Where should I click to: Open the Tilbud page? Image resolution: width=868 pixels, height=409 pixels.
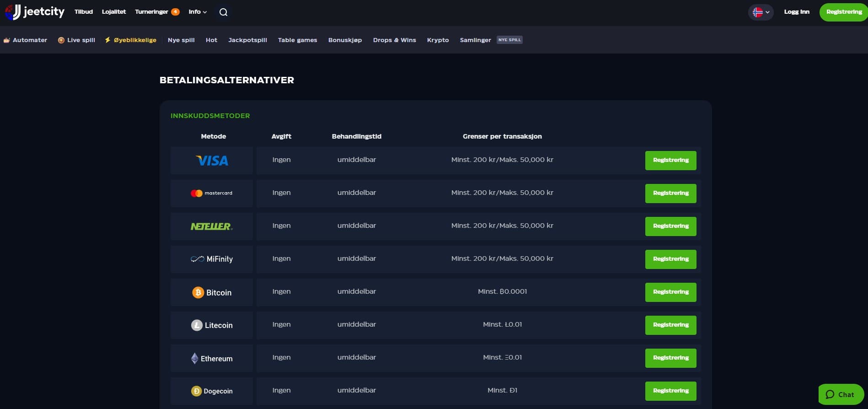tap(84, 12)
